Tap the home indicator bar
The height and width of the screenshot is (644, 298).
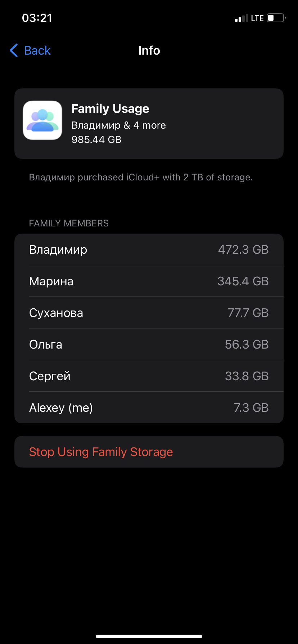tap(149, 636)
